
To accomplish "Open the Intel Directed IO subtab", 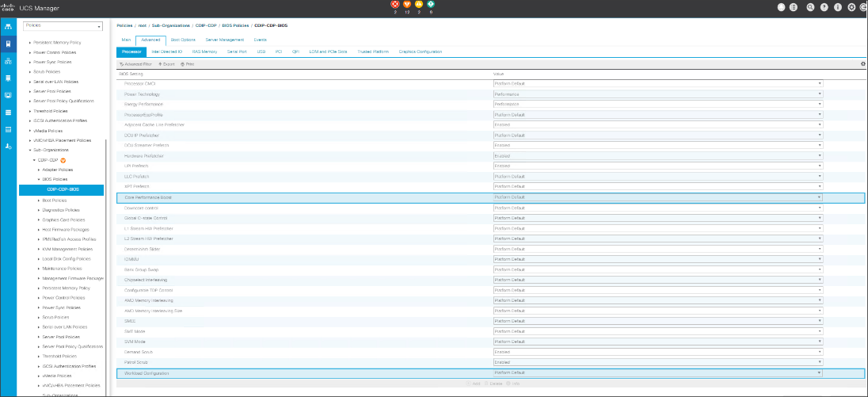I will pyautogui.click(x=166, y=52).
